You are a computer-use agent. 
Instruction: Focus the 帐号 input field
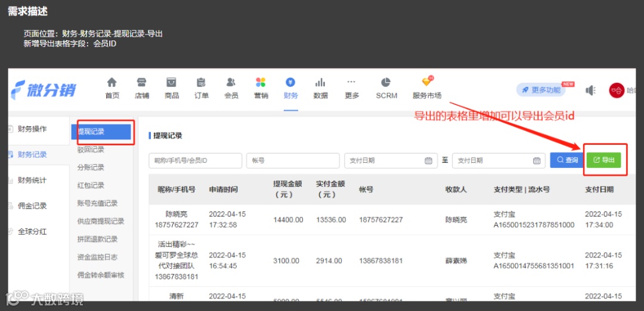tap(293, 160)
